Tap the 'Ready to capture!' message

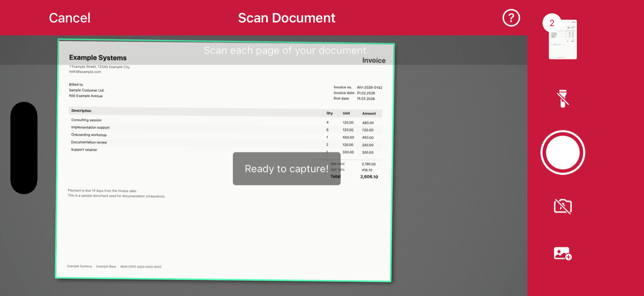(287, 169)
